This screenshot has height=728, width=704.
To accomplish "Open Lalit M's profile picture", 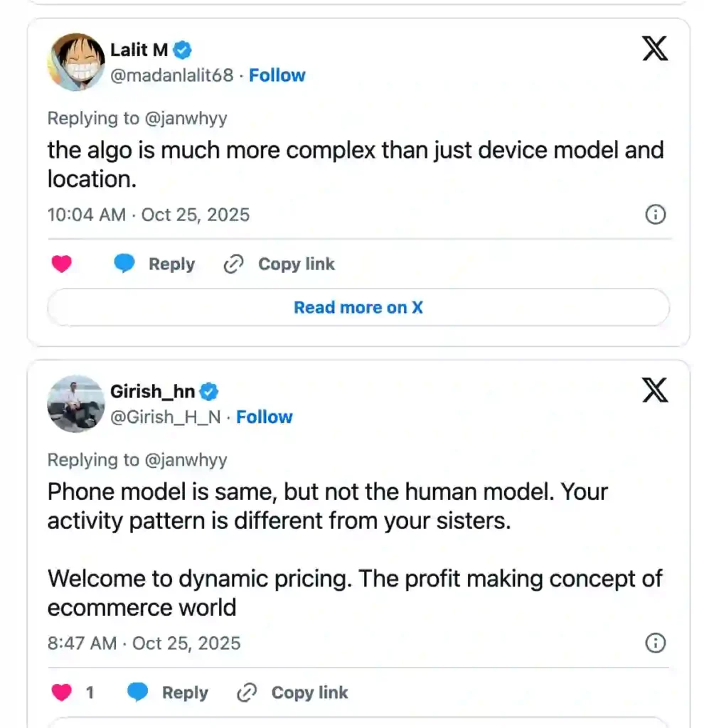I will 76,62.
